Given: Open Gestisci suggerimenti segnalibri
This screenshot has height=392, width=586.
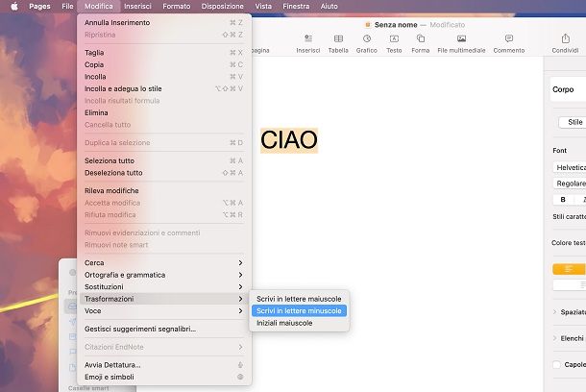Looking at the screenshot, I should (163, 329).
